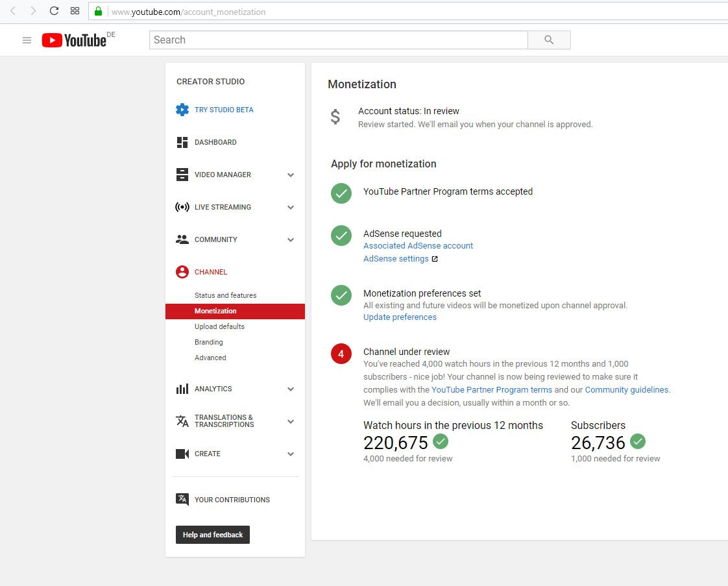
Task: Click the browser forward arrow
Action: click(33, 10)
